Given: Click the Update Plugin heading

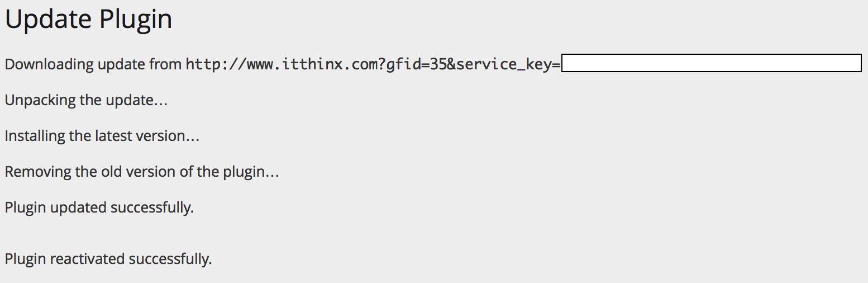Looking at the screenshot, I should point(88,20).
